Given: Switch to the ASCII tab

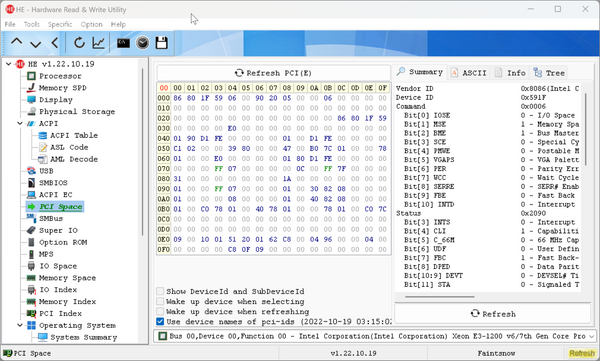Looking at the screenshot, I should click(469, 73).
